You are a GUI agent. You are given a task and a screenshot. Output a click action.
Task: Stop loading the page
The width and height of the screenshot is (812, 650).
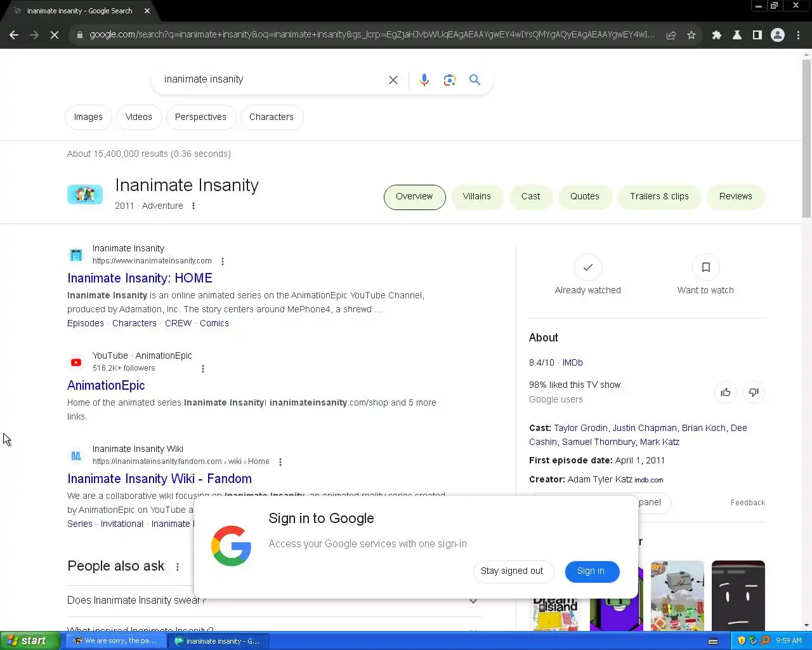(x=55, y=35)
